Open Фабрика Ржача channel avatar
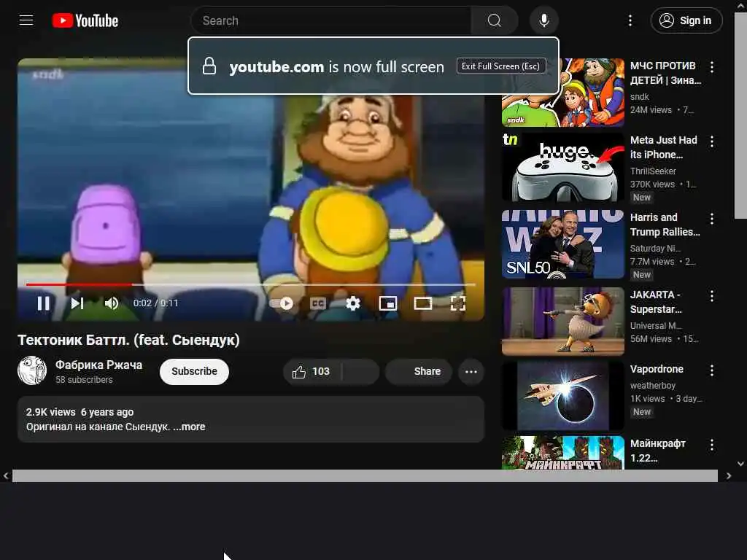Image resolution: width=747 pixels, height=560 pixels. pos(32,370)
